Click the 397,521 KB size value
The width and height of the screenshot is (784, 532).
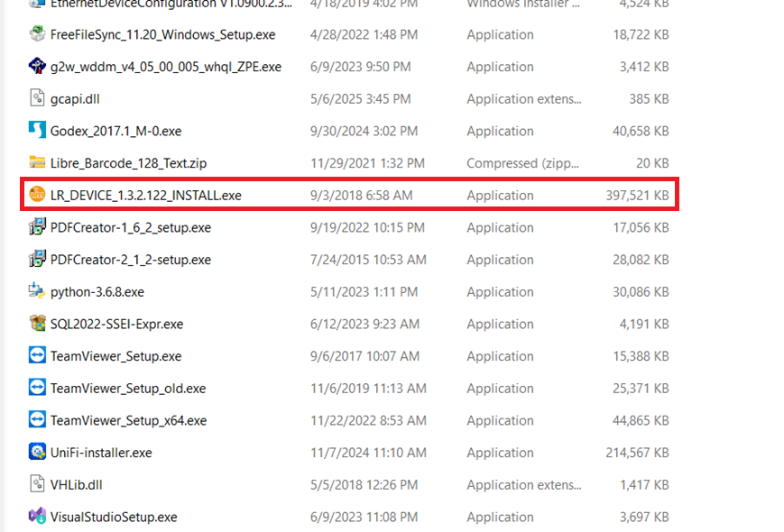point(638,196)
